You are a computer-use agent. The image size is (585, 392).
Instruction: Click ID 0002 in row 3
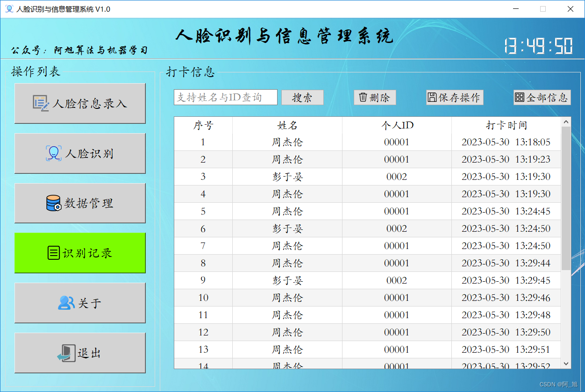coord(397,177)
